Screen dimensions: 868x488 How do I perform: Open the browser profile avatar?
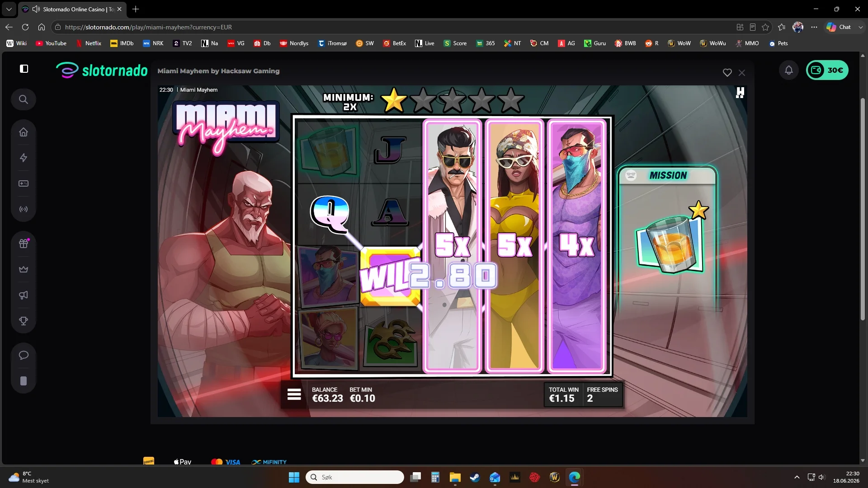point(798,27)
